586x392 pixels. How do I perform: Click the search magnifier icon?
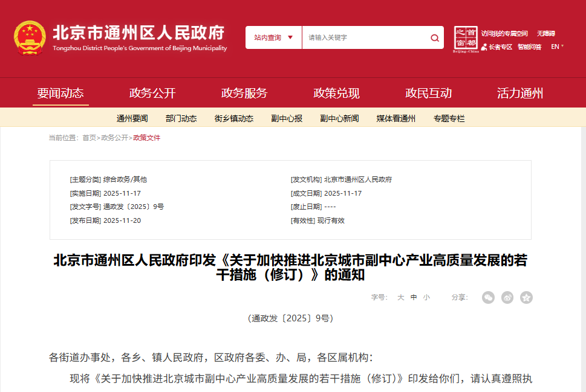point(434,37)
